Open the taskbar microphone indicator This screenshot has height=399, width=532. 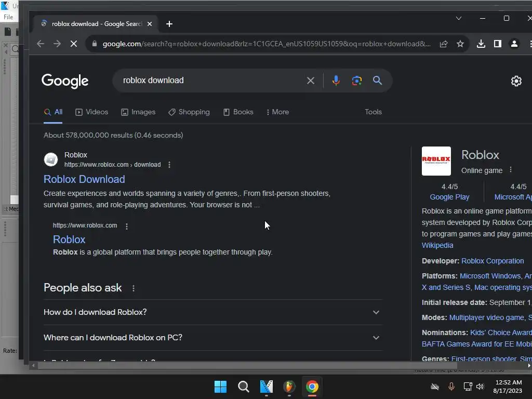(x=451, y=387)
